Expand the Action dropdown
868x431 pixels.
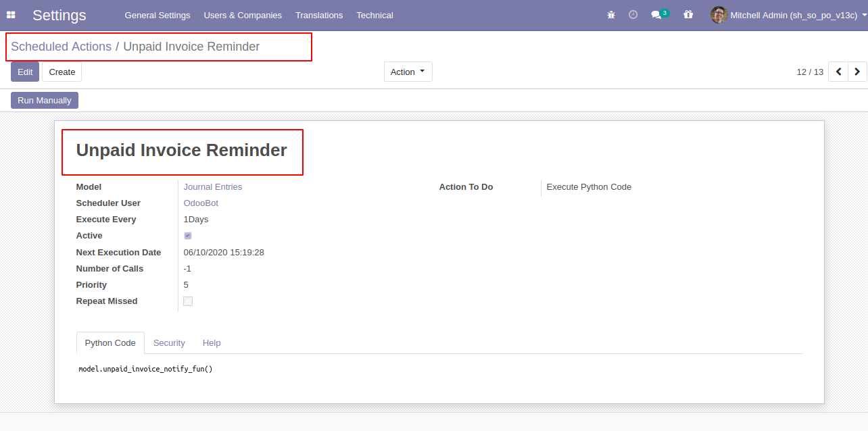[408, 72]
